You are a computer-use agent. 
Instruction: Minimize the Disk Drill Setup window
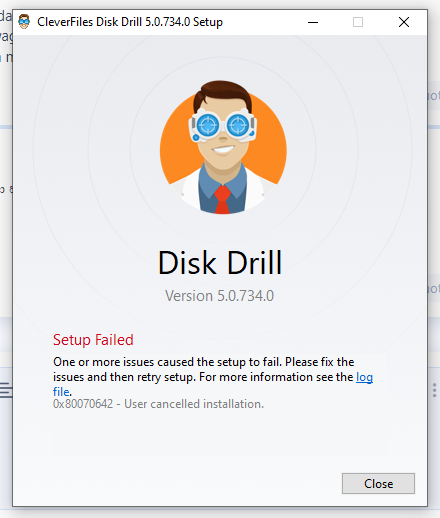313,22
